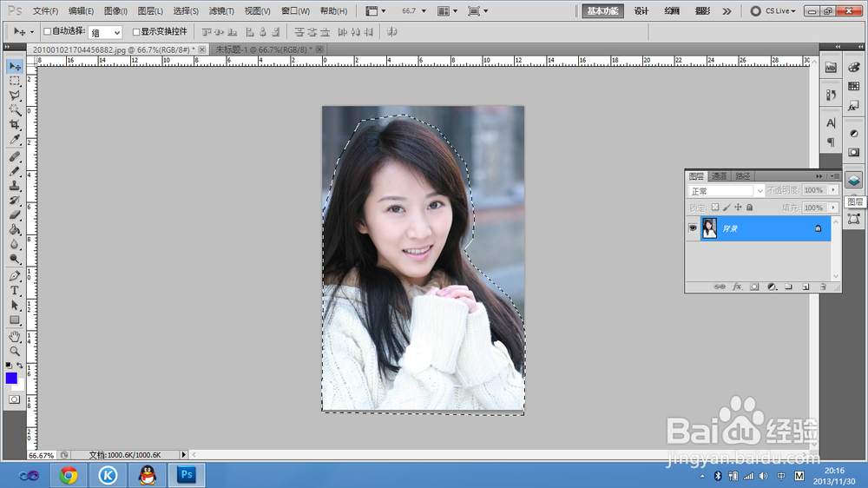Open the 图像(I) menu
The height and width of the screenshot is (488, 868).
pyautogui.click(x=115, y=11)
